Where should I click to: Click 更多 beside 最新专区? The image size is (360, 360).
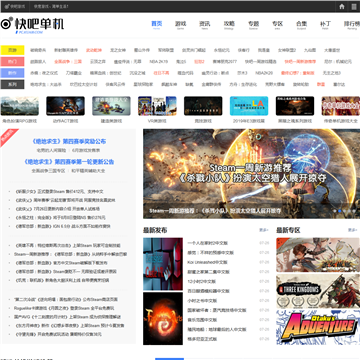tap(353, 230)
